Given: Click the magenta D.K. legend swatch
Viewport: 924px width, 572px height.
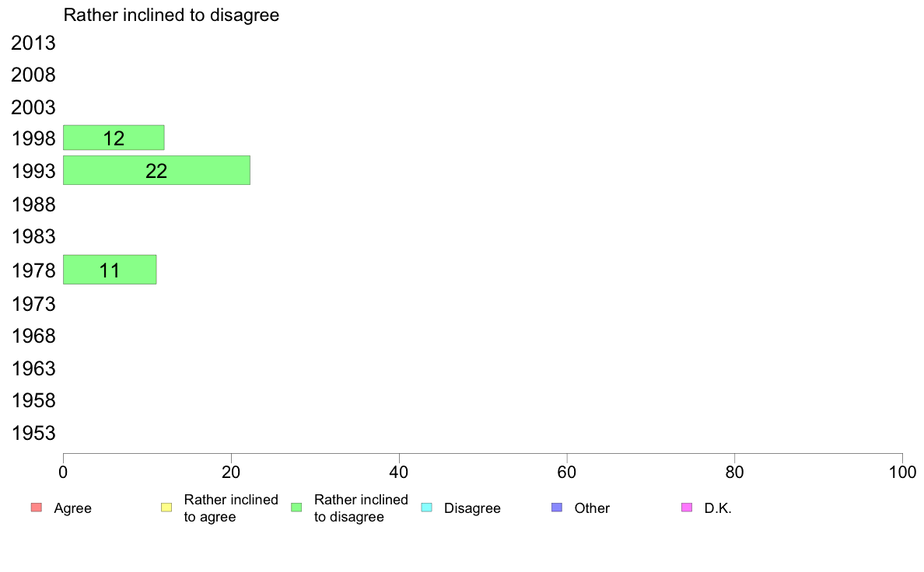Looking at the screenshot, I should (687, 507).
